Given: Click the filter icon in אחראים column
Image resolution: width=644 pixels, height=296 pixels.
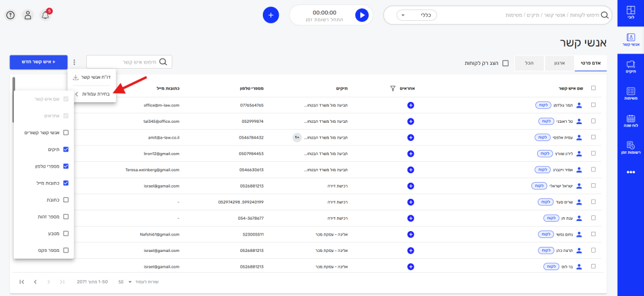Looking at the screenshot, I should coord(392,89).
